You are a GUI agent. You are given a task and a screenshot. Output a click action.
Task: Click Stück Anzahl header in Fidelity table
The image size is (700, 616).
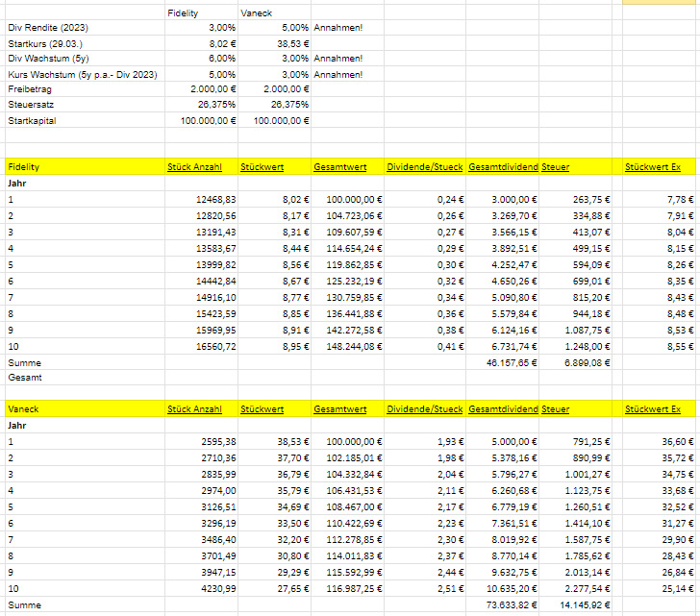pos(194,167)
